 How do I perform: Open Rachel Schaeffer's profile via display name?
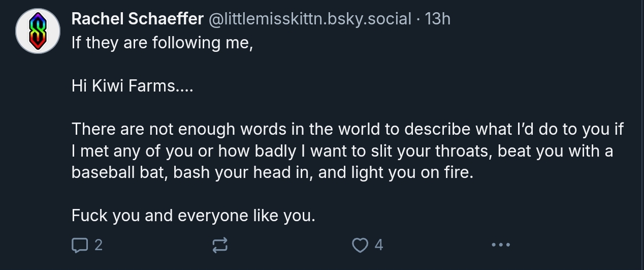click(x=137, y=19)
